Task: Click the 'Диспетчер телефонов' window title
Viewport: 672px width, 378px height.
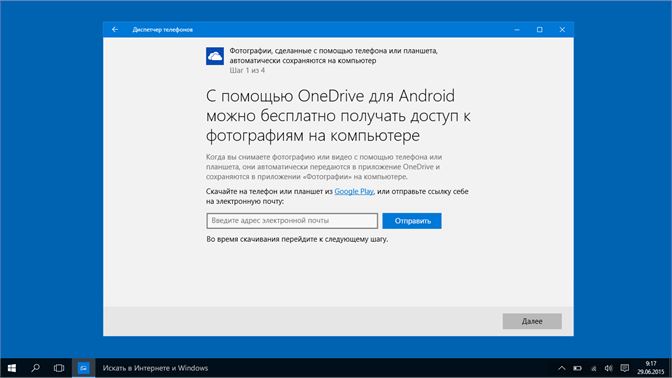Action: [x=162, y=30]
